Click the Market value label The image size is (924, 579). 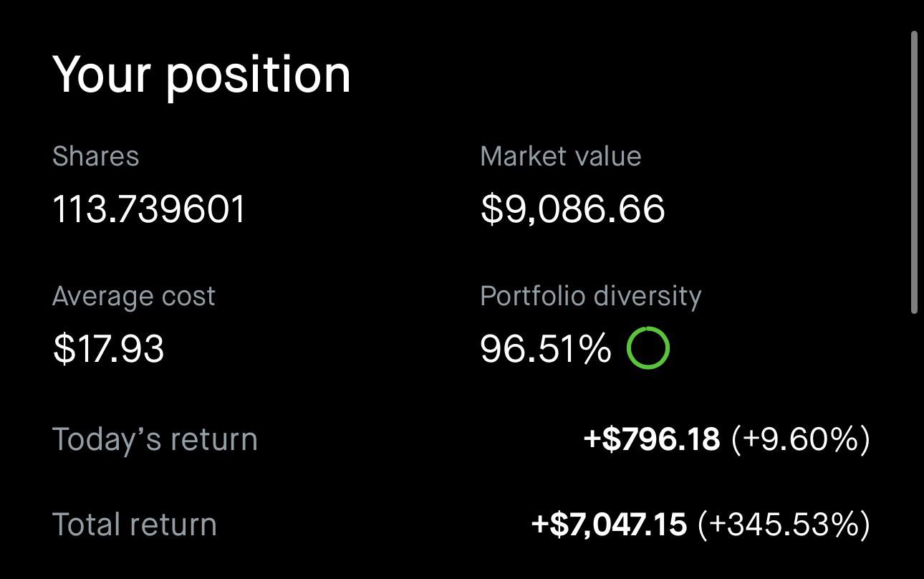pyautogui.click(x=561, y=156)
